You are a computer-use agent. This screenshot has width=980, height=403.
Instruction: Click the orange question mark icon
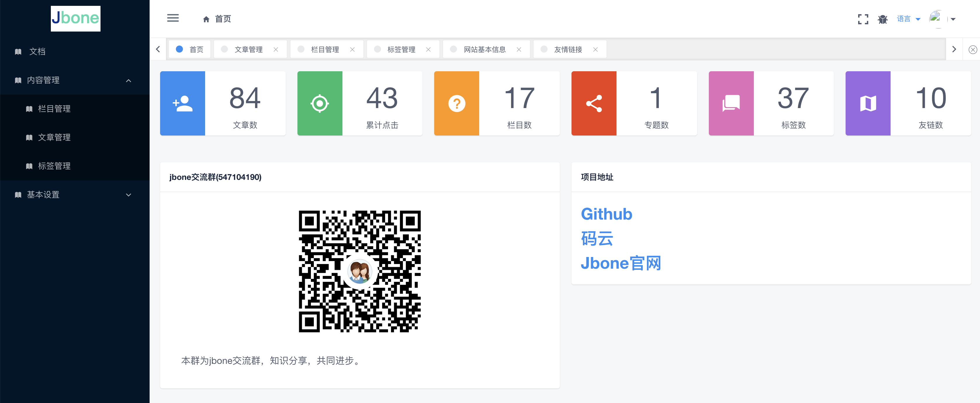(456, 103)
